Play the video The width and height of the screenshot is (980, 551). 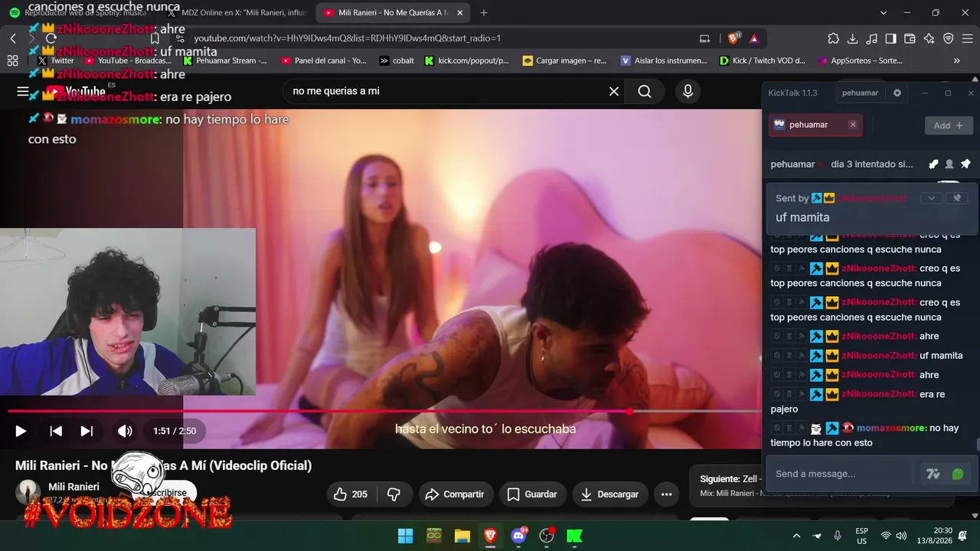pos(21,431)
